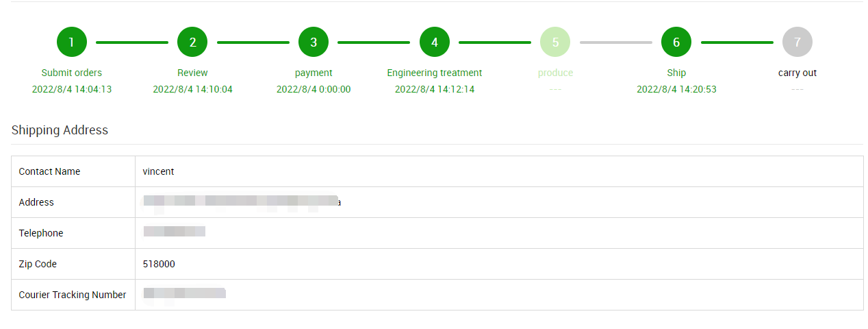Screen dimensions: 868x329
Task: Click the grey step 7 circle
Action: [x=797, y=42]
